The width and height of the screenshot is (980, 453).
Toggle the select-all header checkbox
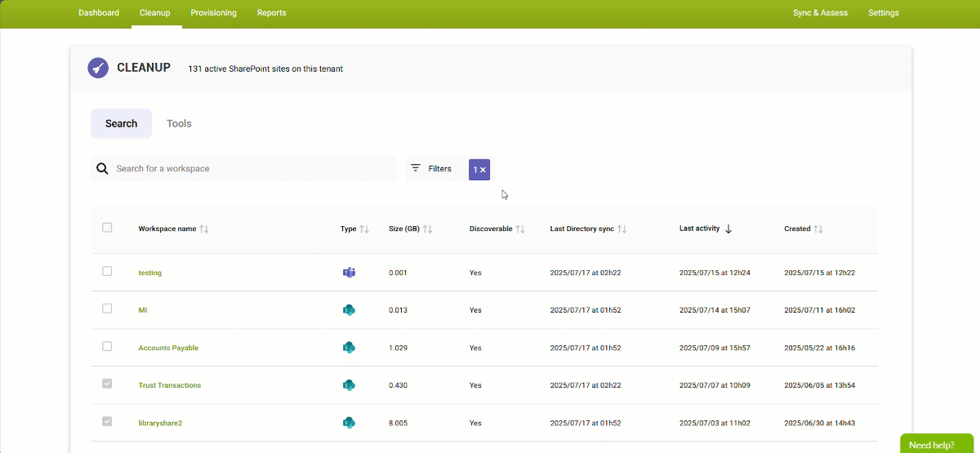pos(107,228)
